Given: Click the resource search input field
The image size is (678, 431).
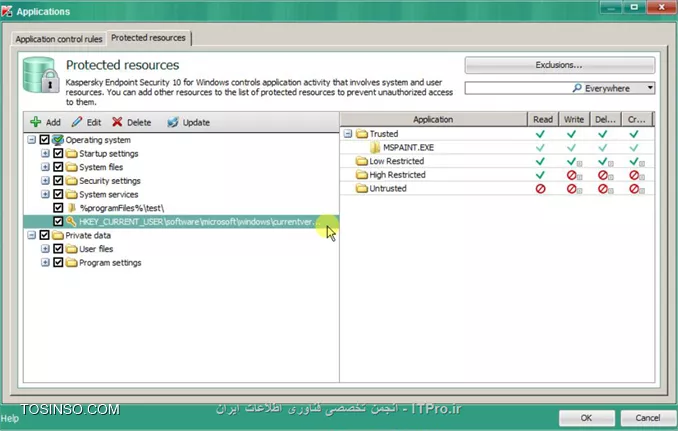Looking at the screenshot, I should 518,88.
